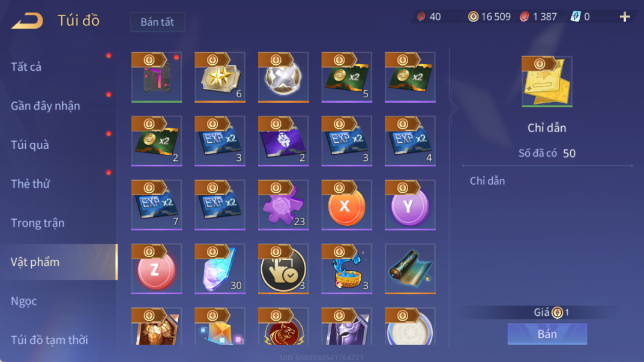Select the hand pointer token item
Viewport: 644px width, 362px height.
tap(283, 269)
